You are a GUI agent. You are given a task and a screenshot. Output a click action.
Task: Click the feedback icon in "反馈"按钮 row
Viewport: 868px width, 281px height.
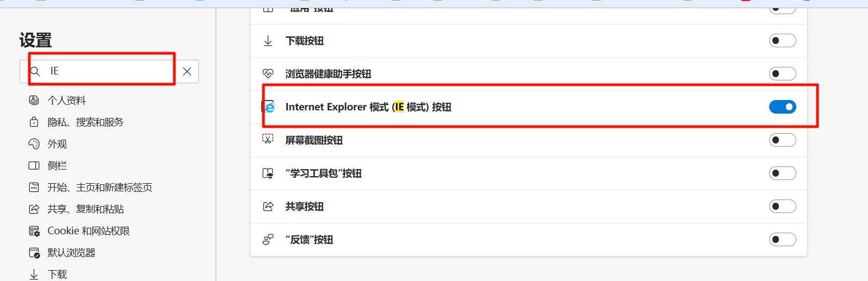268,240
